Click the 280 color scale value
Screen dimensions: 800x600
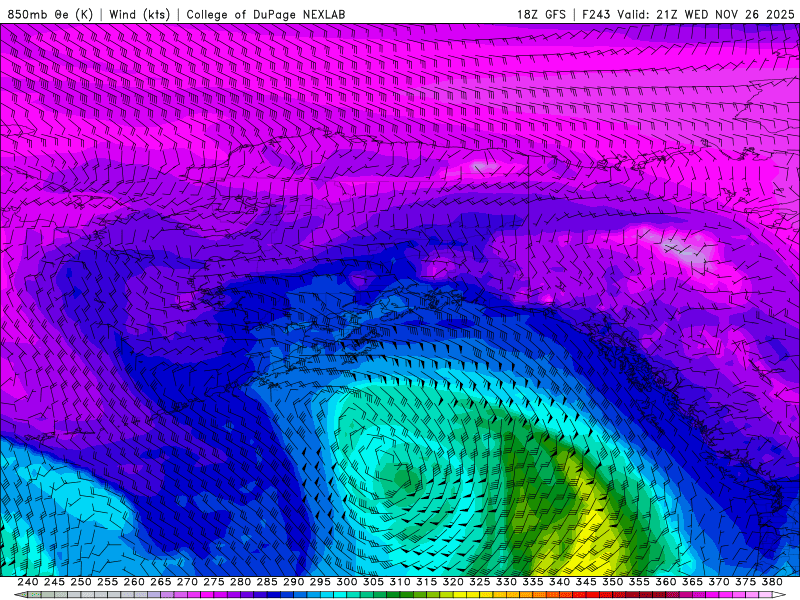click(x=240, y=582)
